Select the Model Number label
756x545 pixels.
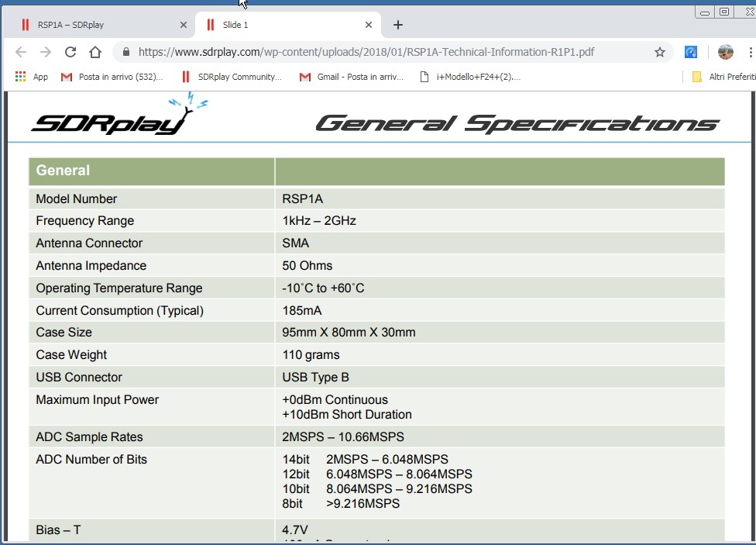click(76, 199)
